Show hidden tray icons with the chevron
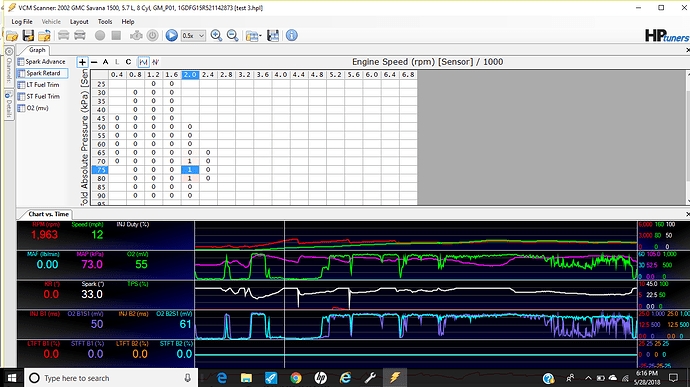Screen dimensions: 690x387 click(588, 378)
